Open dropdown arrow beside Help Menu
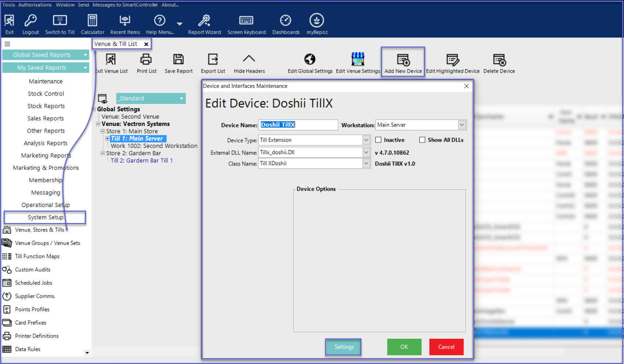The image size is (624, 364). [179, 24]
